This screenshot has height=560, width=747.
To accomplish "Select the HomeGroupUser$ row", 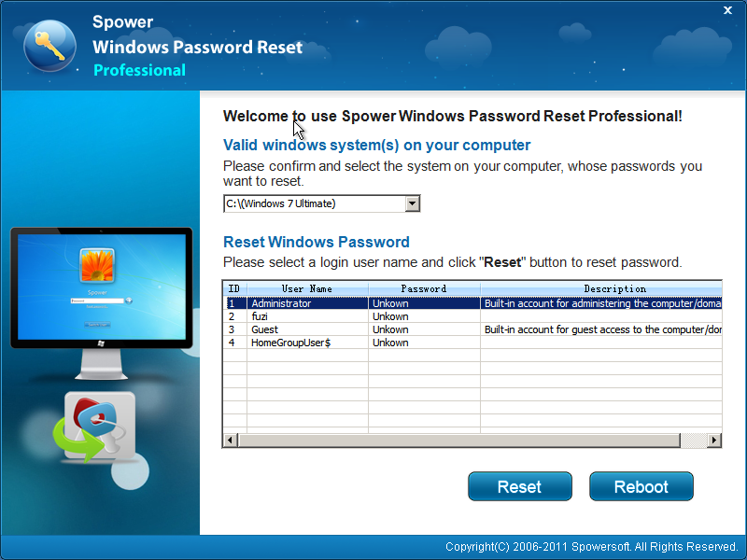I will tap(472, 343).
